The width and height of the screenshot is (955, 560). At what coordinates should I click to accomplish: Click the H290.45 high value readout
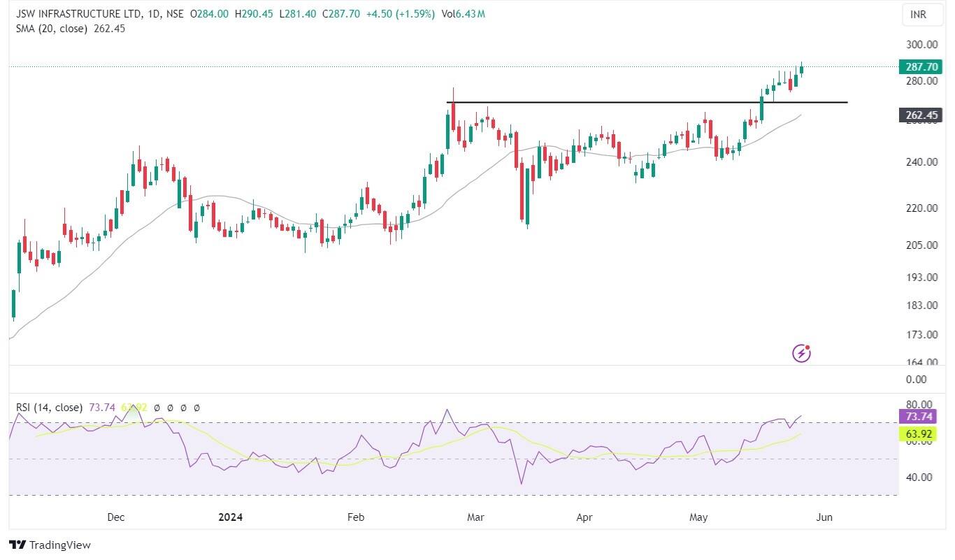pos(254,14)
